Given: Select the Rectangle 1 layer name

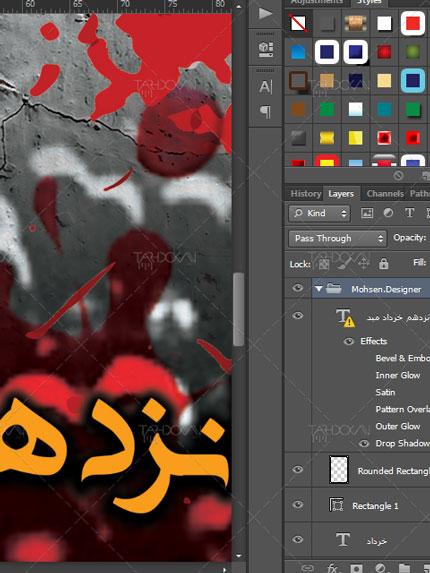Looking at the screenshot, I should 375,506.
